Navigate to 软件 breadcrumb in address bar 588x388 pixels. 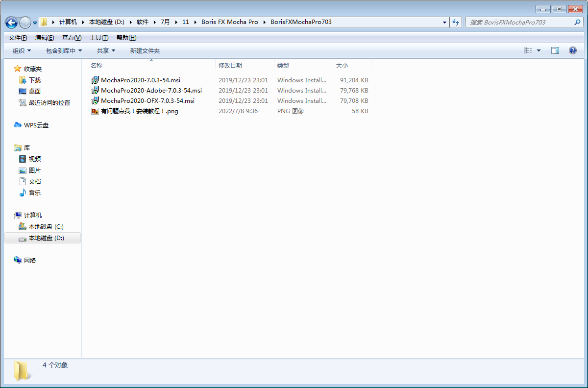143,22
